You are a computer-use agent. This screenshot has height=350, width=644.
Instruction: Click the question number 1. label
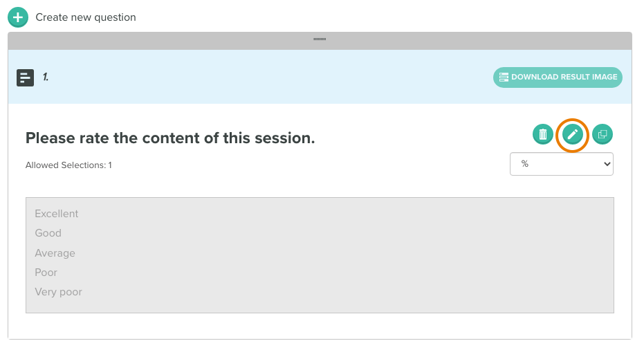[x=46, y=77]
